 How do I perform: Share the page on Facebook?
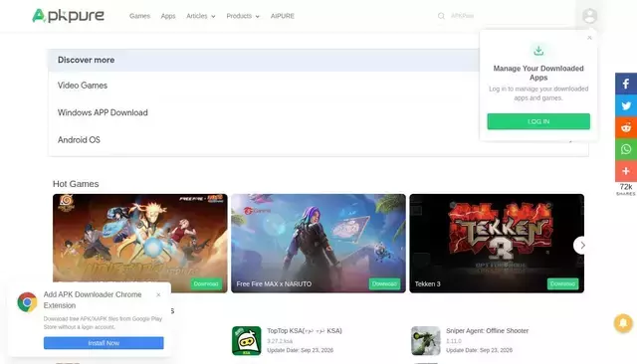point(626,84)
